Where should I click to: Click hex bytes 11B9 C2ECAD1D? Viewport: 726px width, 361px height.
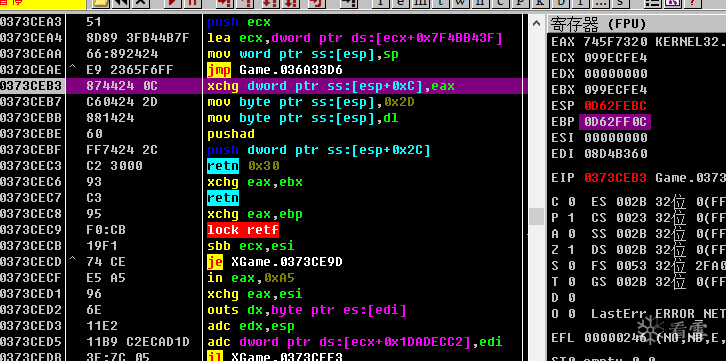[x=138, y=342]
